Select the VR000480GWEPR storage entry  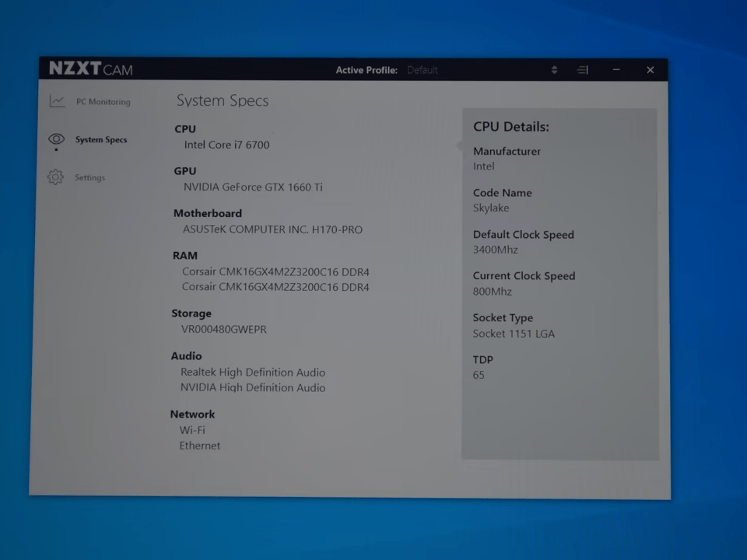[x=224, y=329]
